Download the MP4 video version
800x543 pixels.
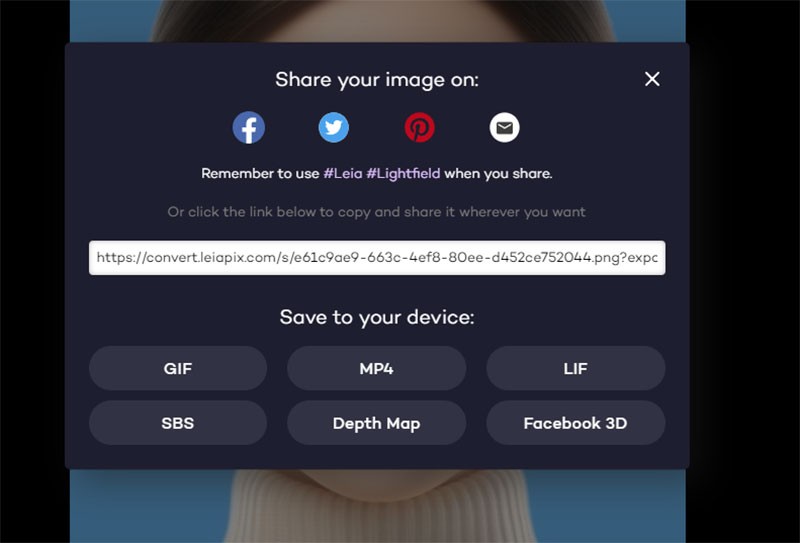click(x=377, y=368)
